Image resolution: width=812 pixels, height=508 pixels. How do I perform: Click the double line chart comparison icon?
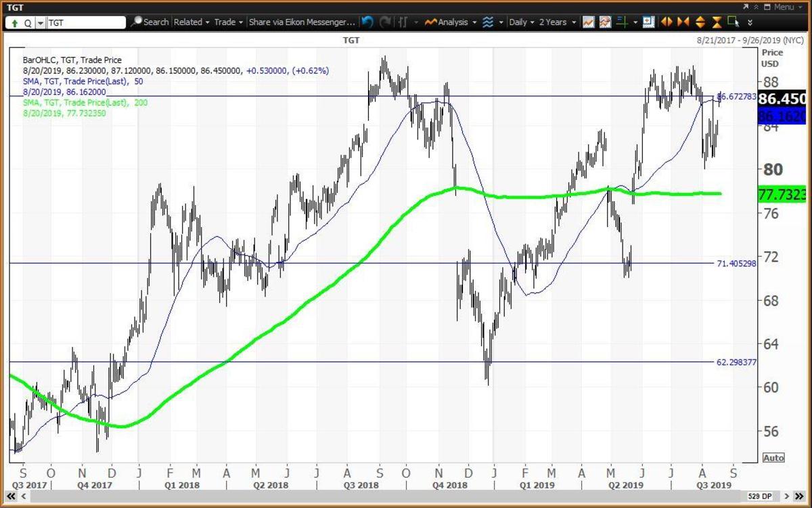[605, 22]
